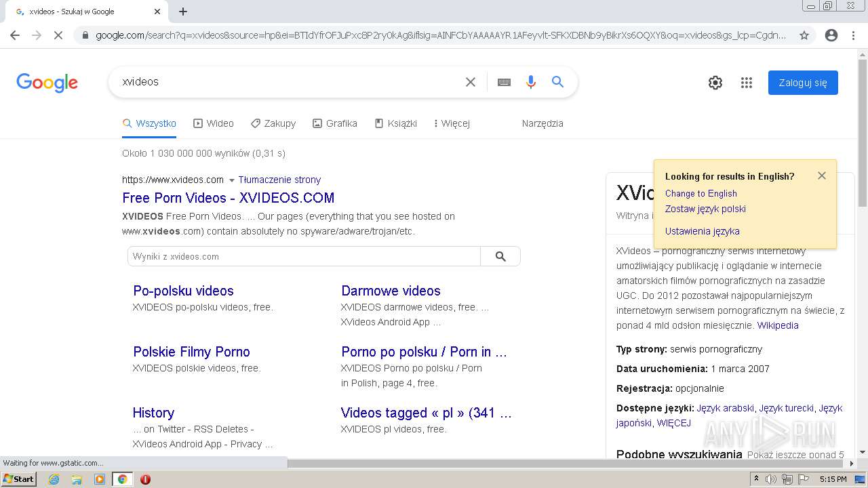Start voice search with the microphone
The image size is (868, 488).
531,82
